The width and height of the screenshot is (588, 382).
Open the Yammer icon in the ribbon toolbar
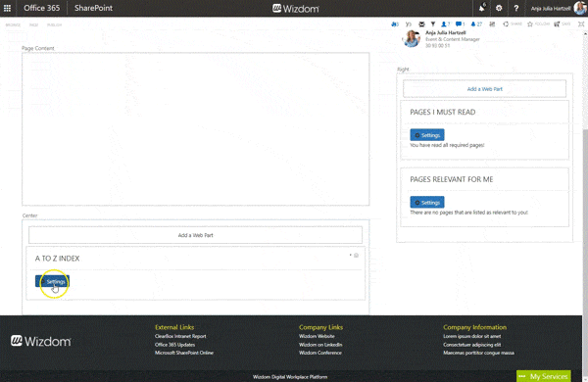(409, 24)
